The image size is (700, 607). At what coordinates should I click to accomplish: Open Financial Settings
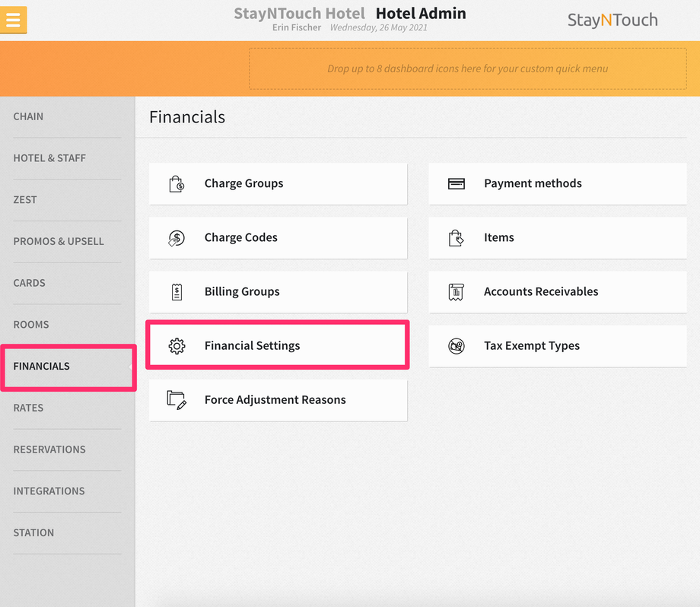278,346
